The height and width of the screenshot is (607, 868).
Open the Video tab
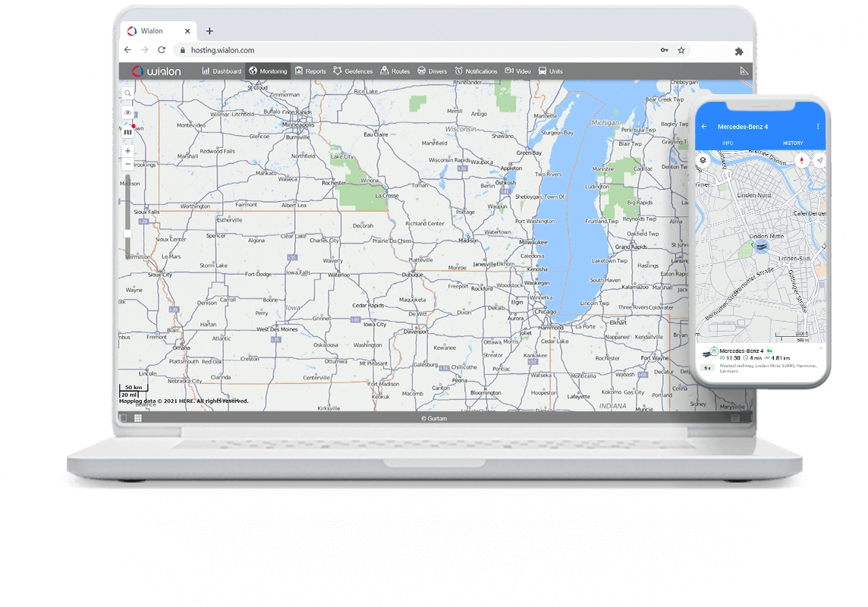tap(517, 71)
